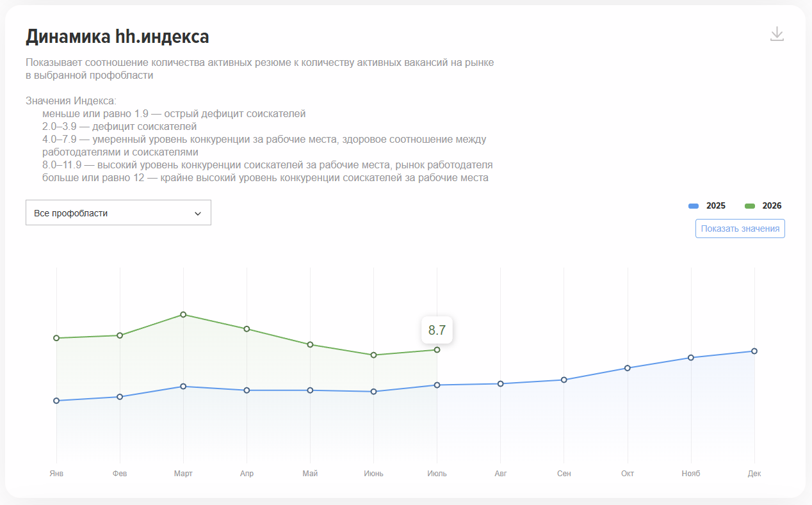Click the Июнь axis label
The height and width of the screenshot is (505, 812).
[x=373, y=474]
